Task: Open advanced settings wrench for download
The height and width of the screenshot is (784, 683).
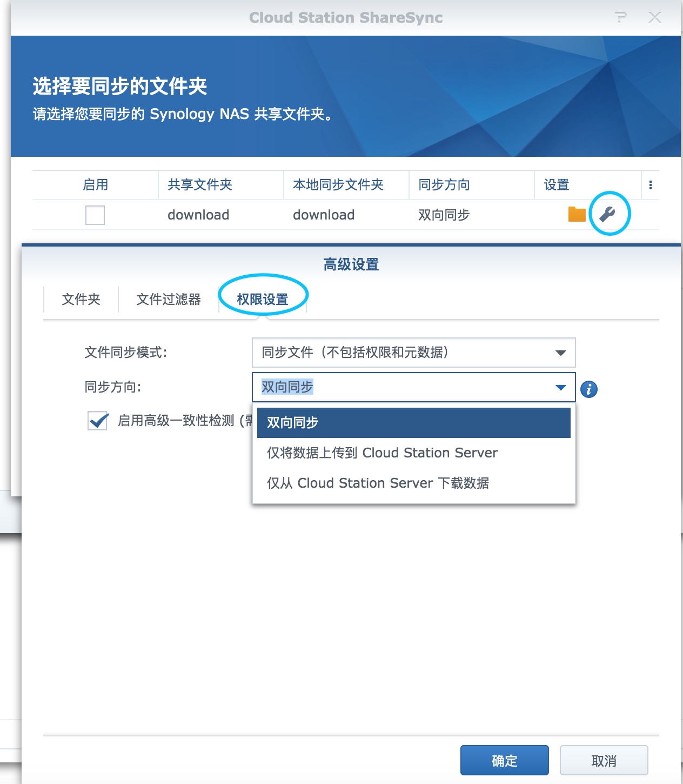Action: pos(607,215)
